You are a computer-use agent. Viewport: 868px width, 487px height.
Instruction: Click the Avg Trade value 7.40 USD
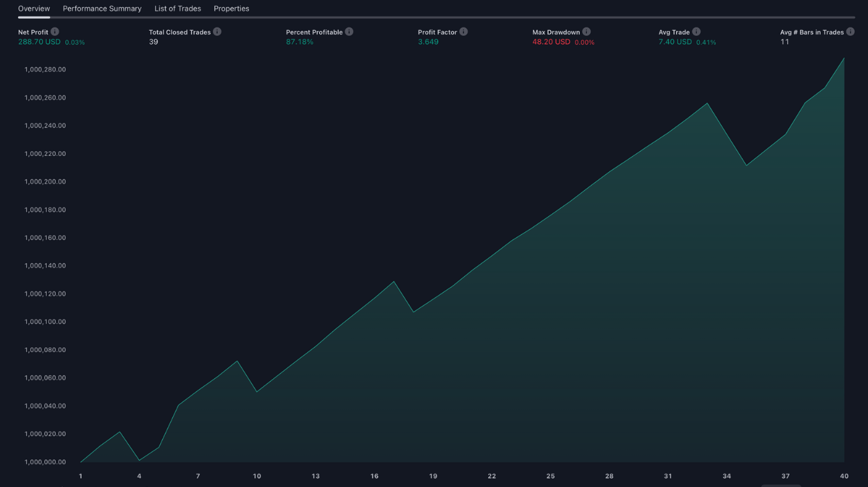(675, 42)
